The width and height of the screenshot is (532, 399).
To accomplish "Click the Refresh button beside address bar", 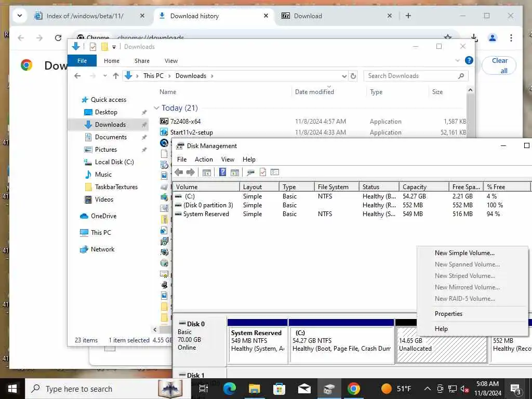I will tap(353, 76).
